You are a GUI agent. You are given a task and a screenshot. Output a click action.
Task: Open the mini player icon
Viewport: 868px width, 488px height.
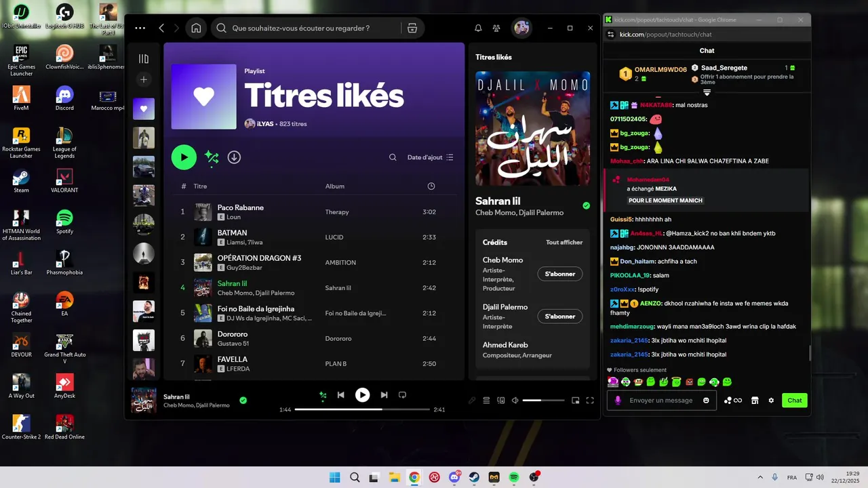tap(576, 401)
